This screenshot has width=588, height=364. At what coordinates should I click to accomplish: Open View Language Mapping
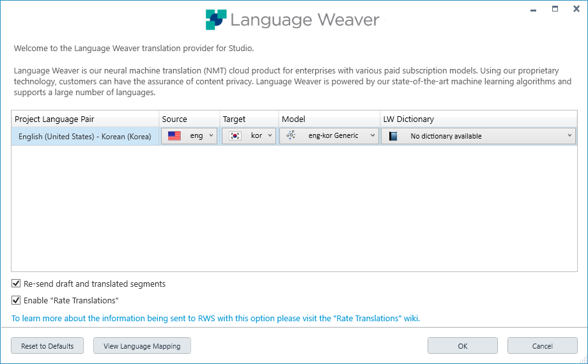pyautogui.click(x=142, y=346)
